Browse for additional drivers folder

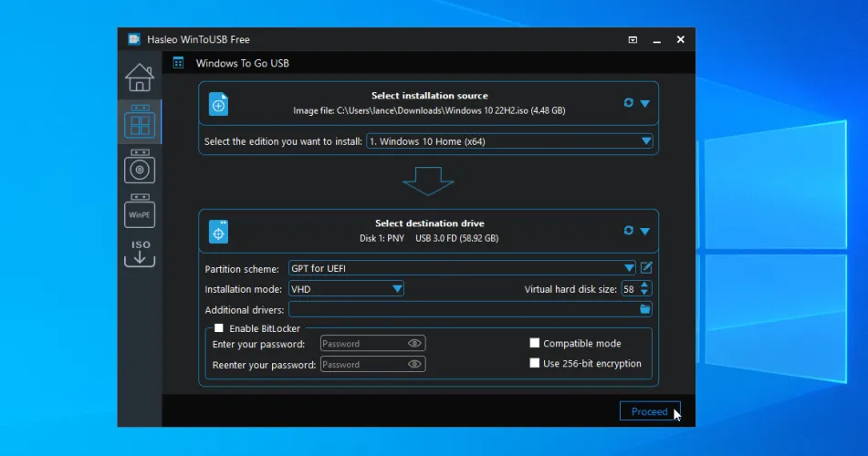645,310
